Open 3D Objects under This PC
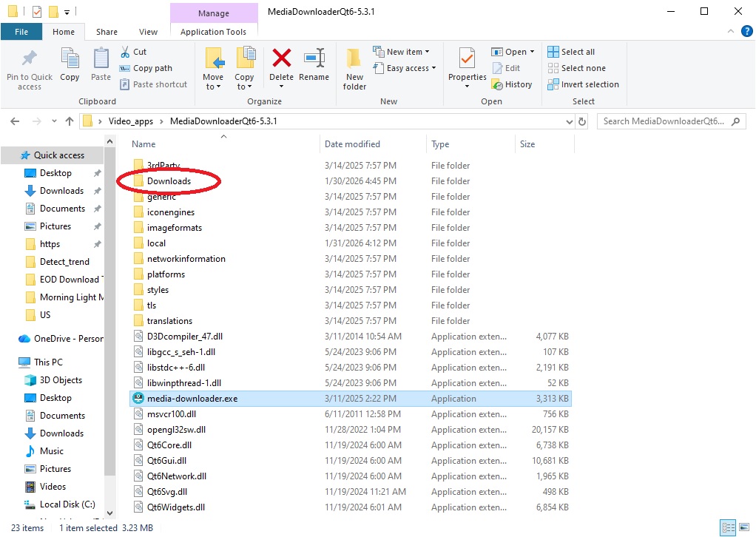Image resolution: width=756 pixels, height=537 pixels. (61, 380)
